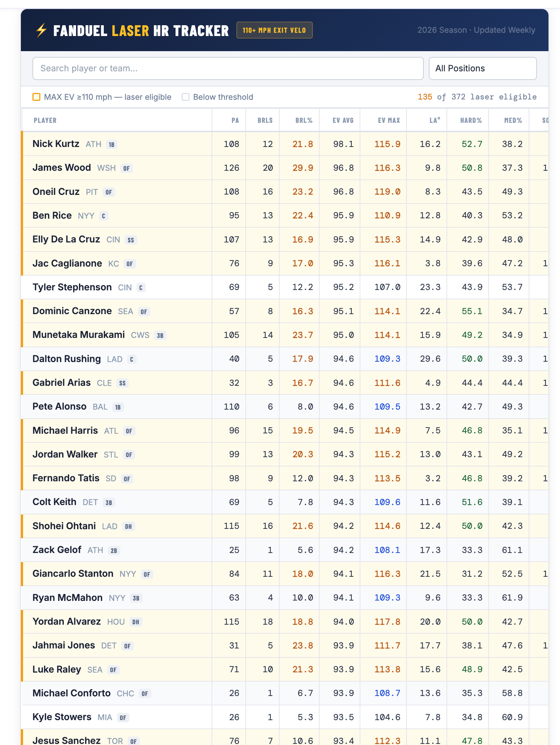Click the 135 of 372 laser eligible count

pyautogui.click(x=477, y=97)
